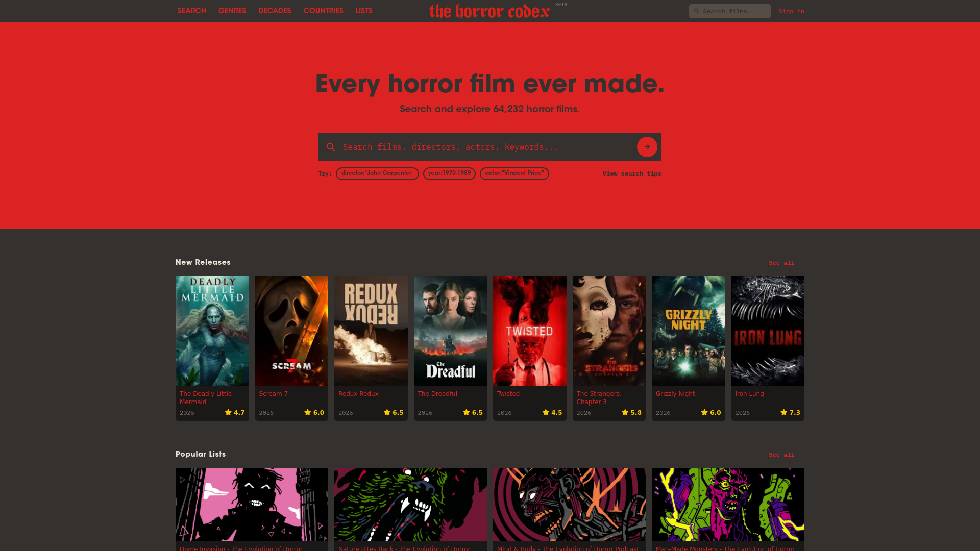
Task: Click the Scream 7 title text
Action: [274, 394]
